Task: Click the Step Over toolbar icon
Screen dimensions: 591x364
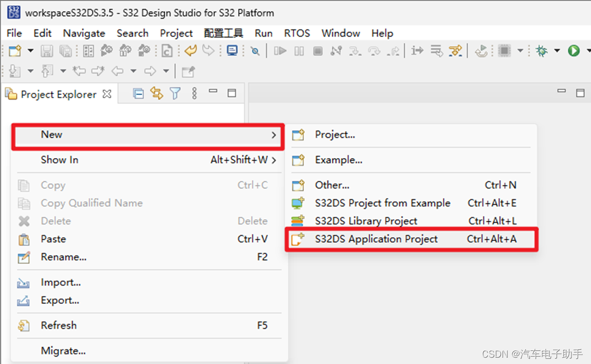Action: coord(374,51)
